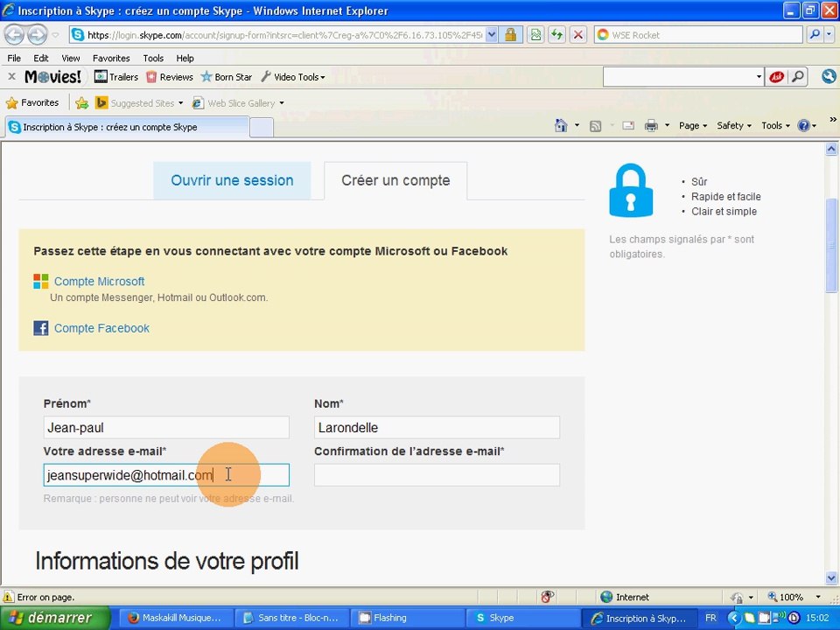Click the Add to Favorites Bar icon
The width and height of the screenshot is (840, 630).
[x=81, y=103]
